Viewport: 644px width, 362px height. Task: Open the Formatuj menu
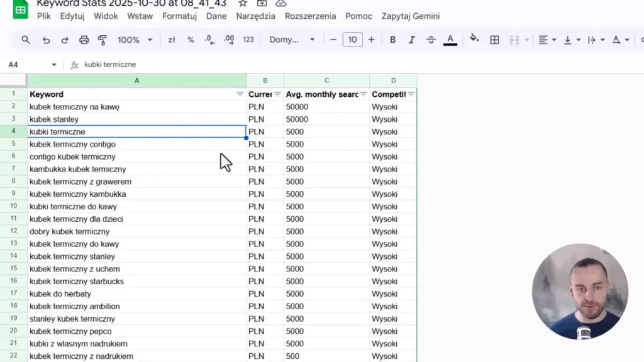click(x=179, y=16)
